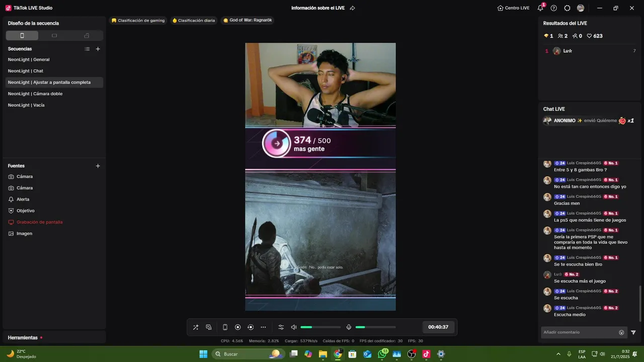Open the profile avatar menu

tap(581, 8)
